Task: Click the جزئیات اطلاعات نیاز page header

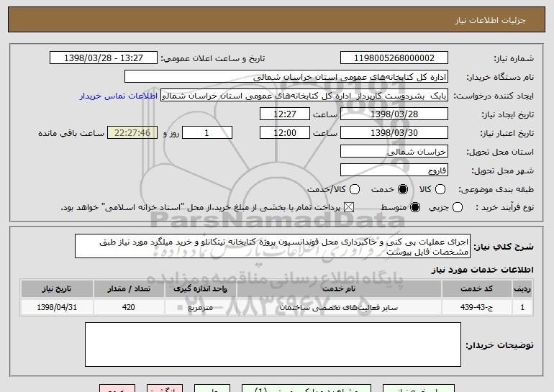Action: (x=490, y=20)
